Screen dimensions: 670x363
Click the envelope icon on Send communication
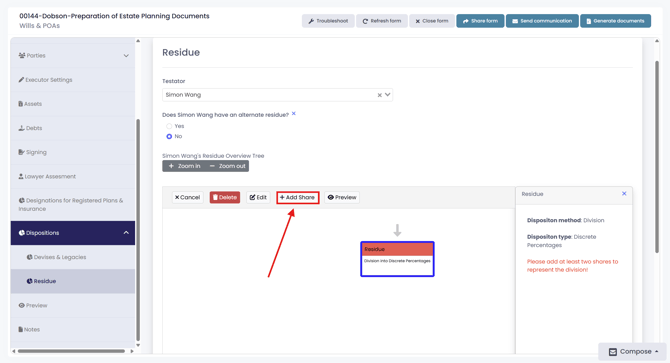515,21
